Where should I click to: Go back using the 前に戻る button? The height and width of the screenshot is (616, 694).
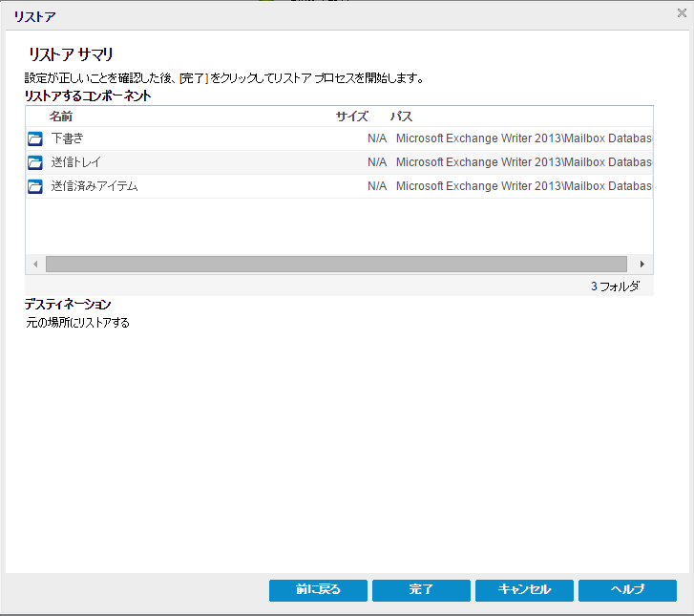[x=318, y=590]
